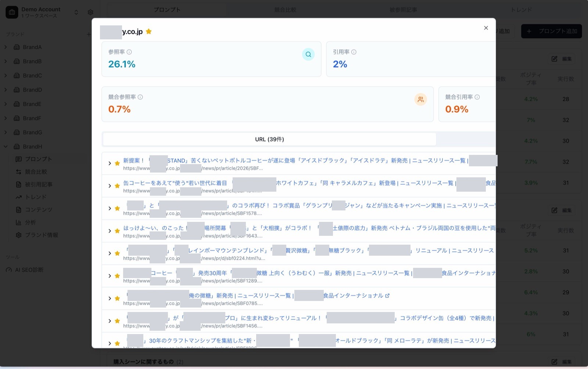Image resolution: width=588 pixels, height=369 pixels.
Task: Click the 参照率 info icon
Action: [129, 52]
